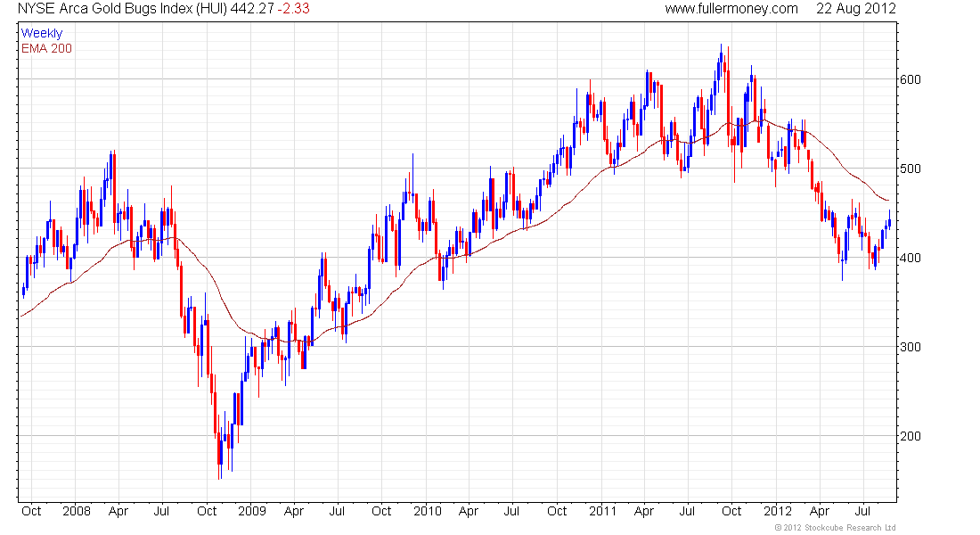Click the 600 price axis label

point(910,79)
